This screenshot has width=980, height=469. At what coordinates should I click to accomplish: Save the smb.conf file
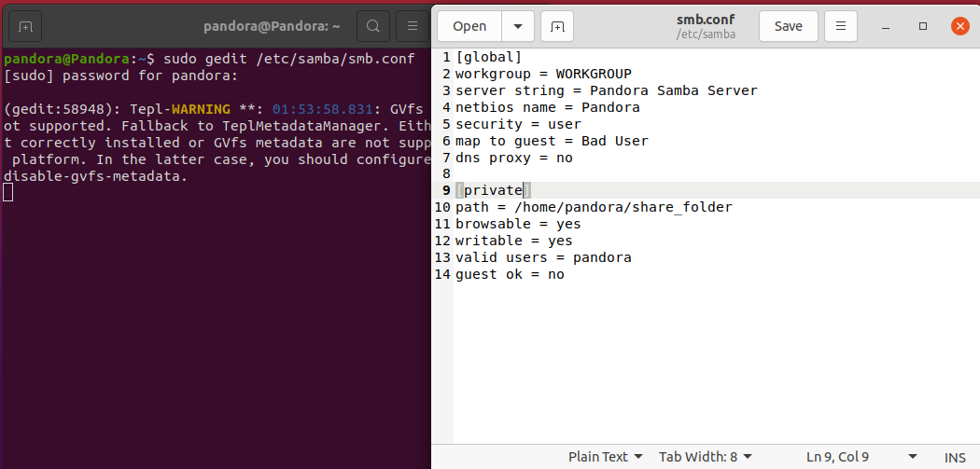tap(788, 26)
